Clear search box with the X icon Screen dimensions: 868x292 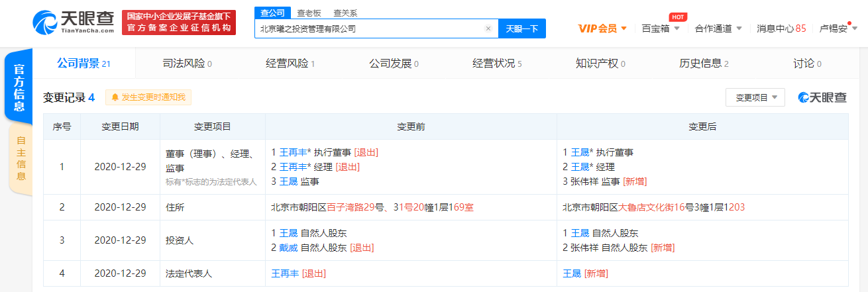point(488,28)
